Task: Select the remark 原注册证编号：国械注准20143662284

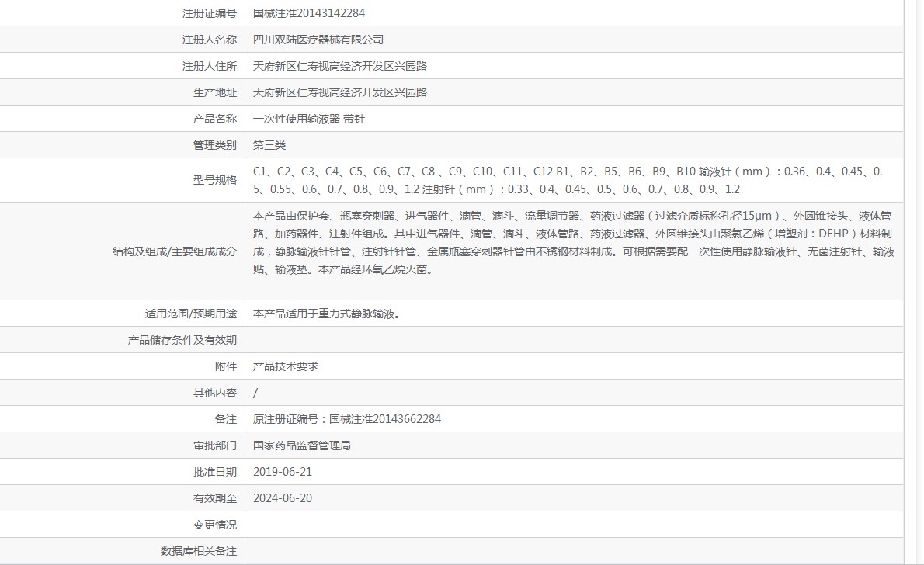Action: 347,419
